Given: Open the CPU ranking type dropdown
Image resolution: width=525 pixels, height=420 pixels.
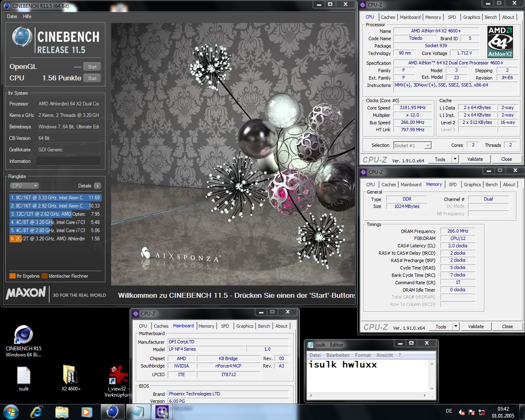Looking at the screenshot, I should coord(24,186).
